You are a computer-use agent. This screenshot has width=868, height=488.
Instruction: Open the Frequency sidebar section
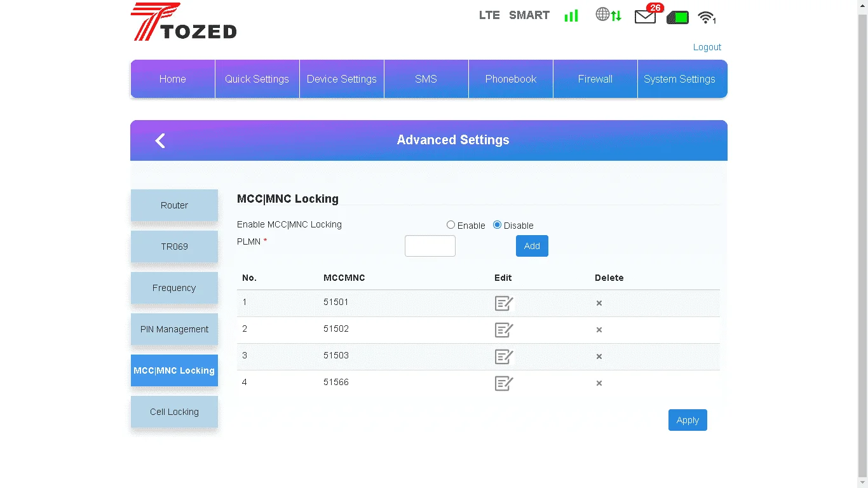point(174,288)
